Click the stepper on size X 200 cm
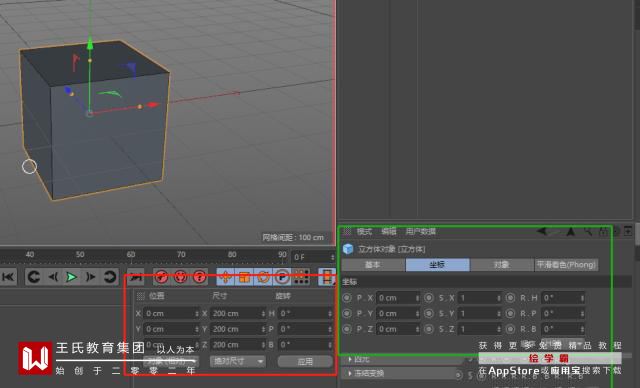 tap(263, 313)
